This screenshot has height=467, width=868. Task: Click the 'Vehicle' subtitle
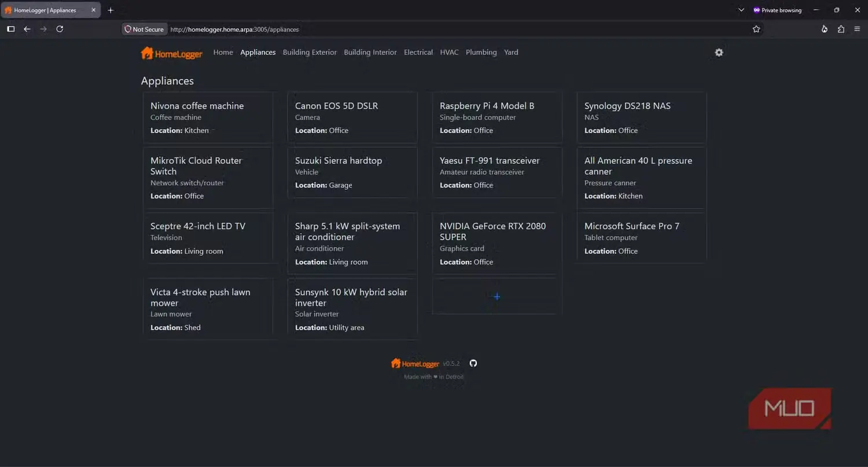click(307, 172)
